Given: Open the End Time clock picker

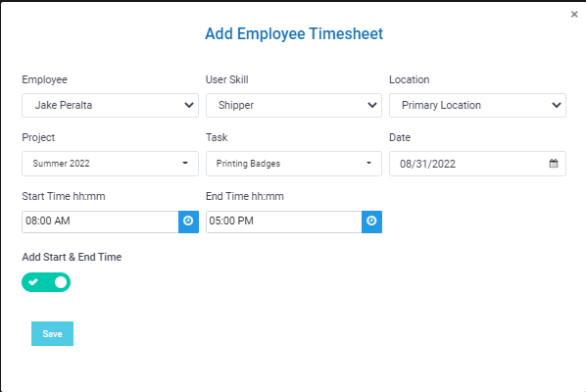Looking at the screenshot, I should [x=371, y=221].
